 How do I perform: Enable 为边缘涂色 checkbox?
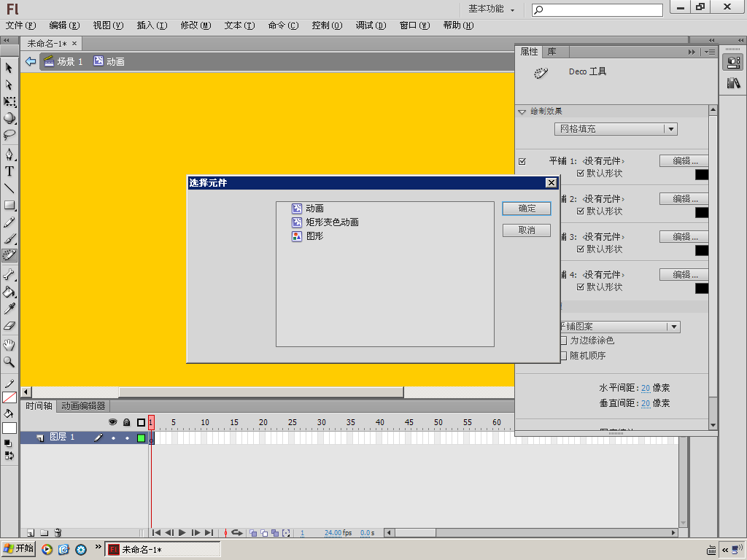pos(564,341)
